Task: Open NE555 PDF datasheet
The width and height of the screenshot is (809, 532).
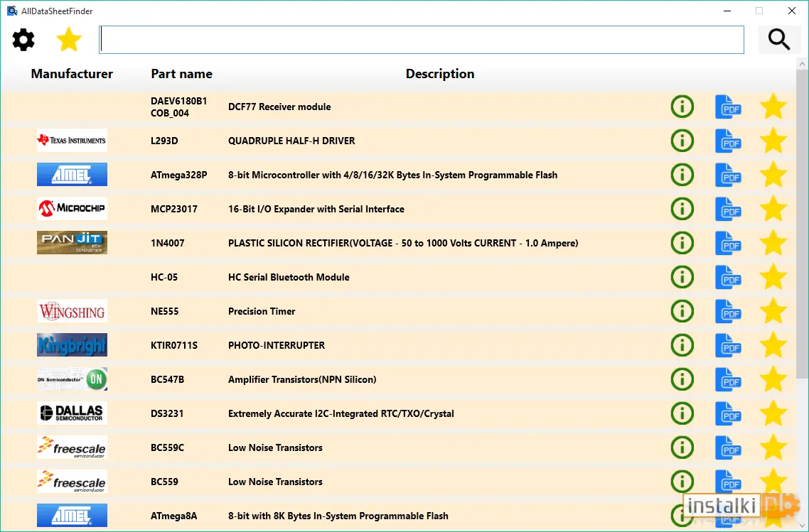Action: click(x=728, y=311)
